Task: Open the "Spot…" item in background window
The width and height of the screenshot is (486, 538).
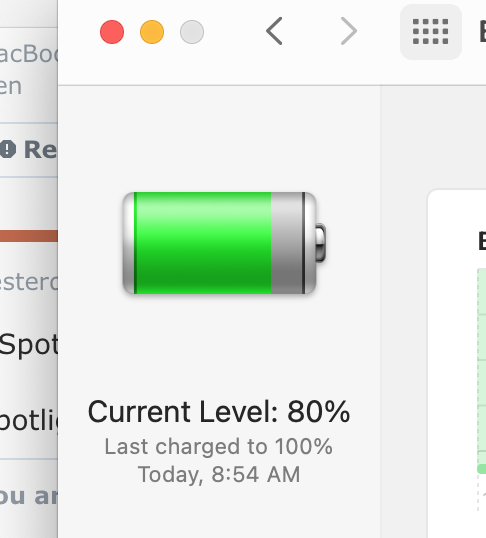Action: click(x=29, y=344)
